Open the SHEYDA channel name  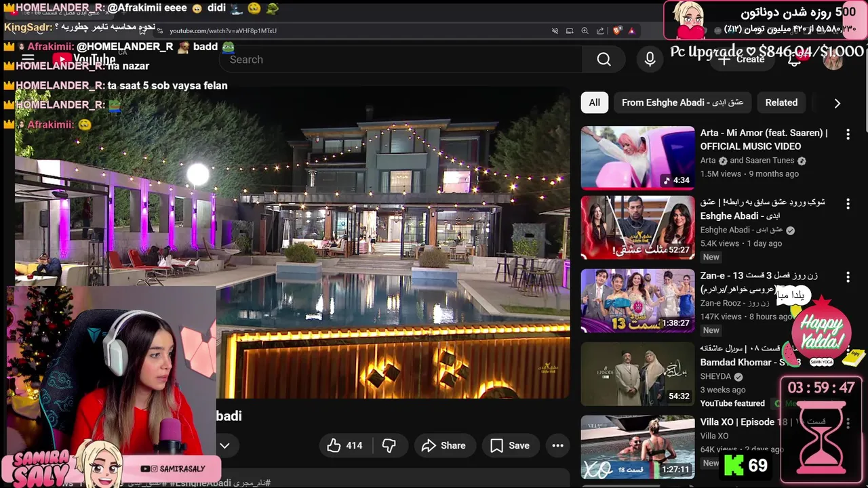715,376
